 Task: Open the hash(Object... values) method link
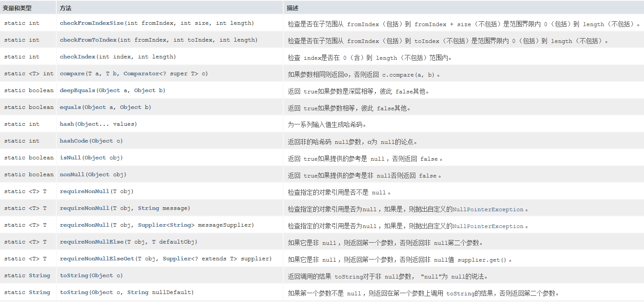66,124
